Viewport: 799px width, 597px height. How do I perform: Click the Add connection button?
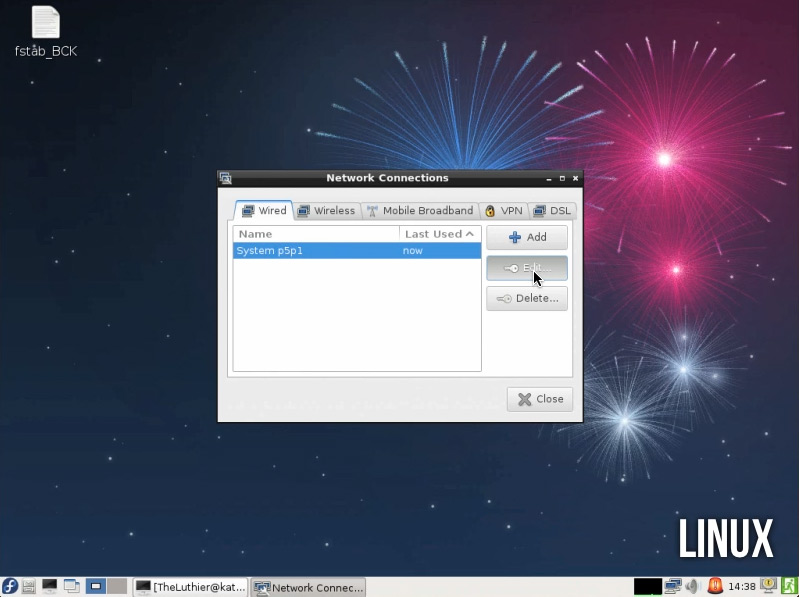[527, 237]
